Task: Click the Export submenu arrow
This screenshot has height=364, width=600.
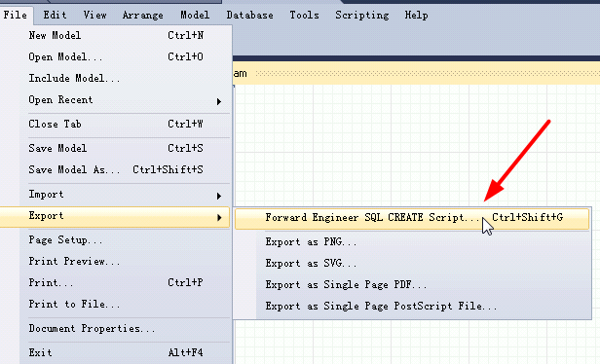Action: 219,218
